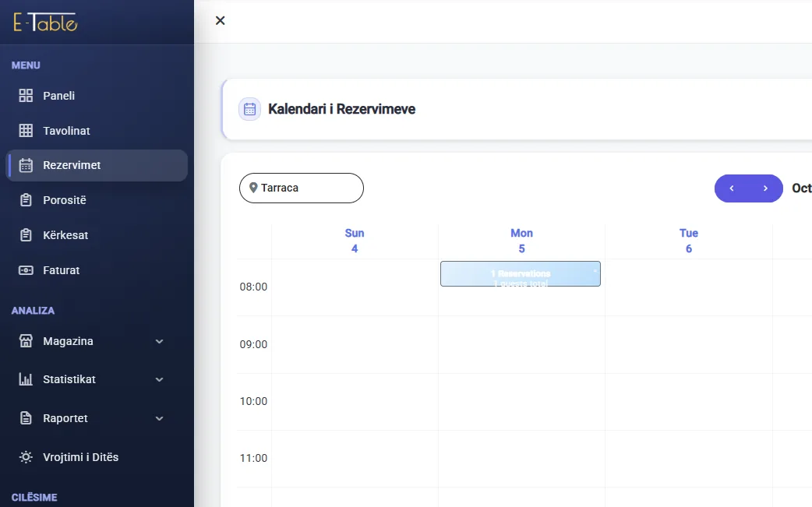Open Paneli dashboard icon

26,96
